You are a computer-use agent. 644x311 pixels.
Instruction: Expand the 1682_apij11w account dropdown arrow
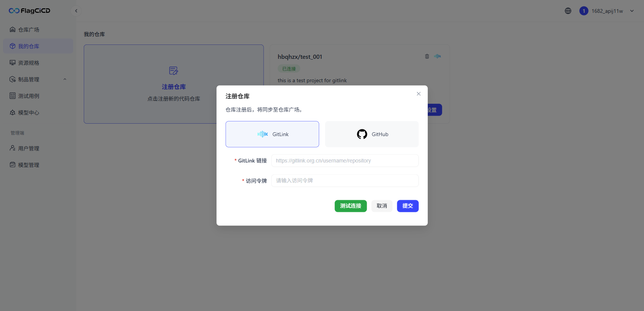click(632, 11)
